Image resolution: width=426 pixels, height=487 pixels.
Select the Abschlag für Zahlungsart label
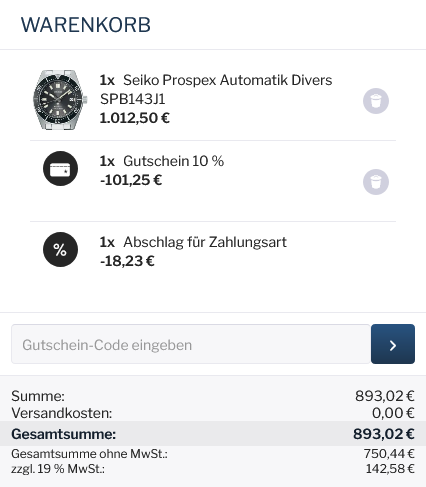click(x=205, y=242)
